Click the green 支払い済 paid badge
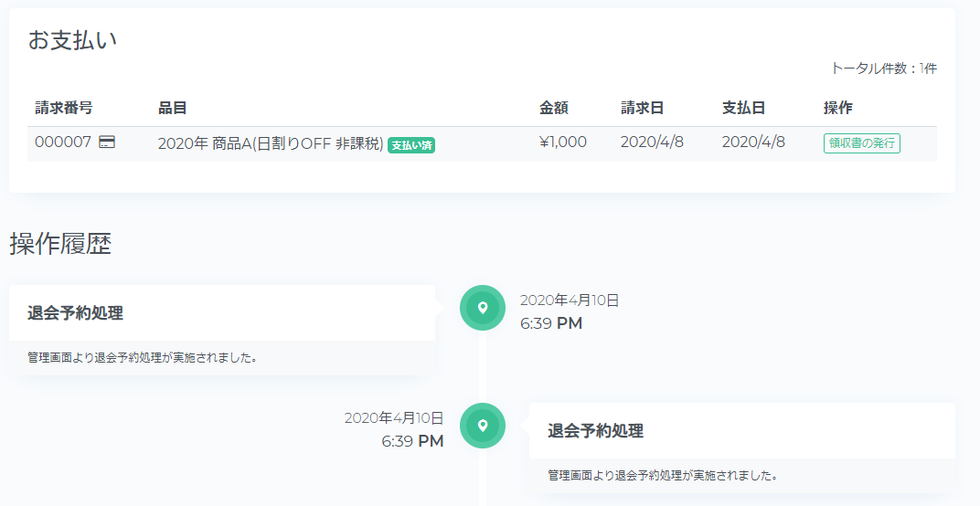The image size is (980, 506). pos(411,145)
